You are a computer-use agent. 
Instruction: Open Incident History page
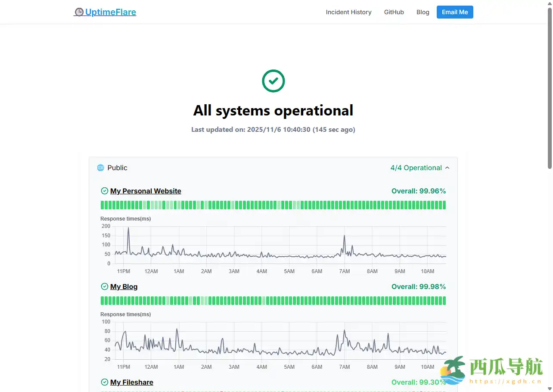[x=348, y=12]
